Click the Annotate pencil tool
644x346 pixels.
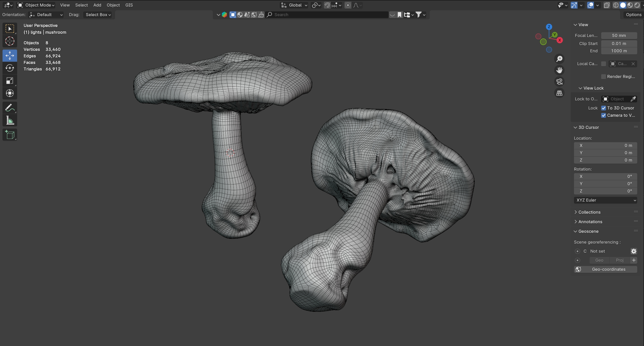click(10, 108)
